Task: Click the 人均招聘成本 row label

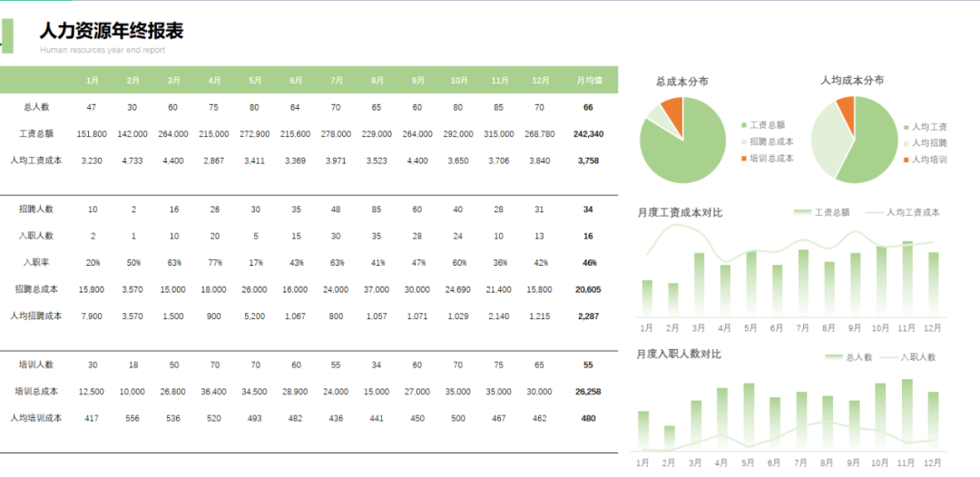Action: (x=36, y=316)
